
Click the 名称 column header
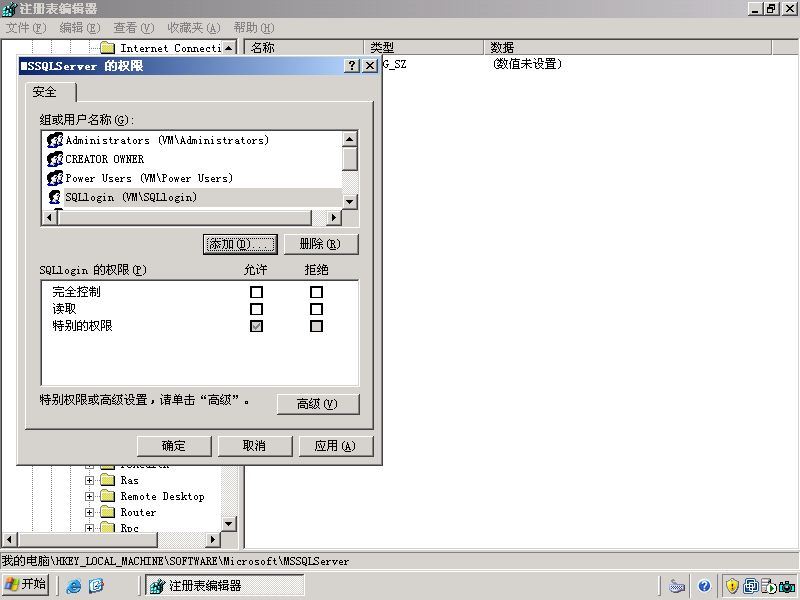(304, 47)
